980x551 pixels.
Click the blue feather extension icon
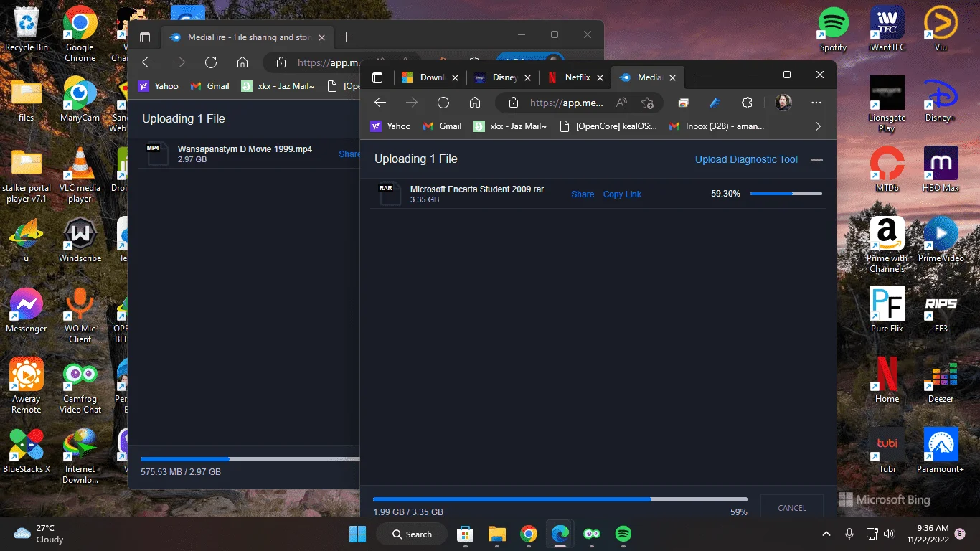click(x=715, y=103)
